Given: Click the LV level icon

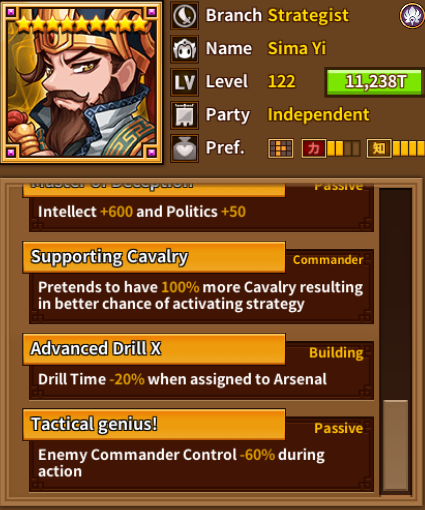Looking at the screenshot, I should pos(184,82).
